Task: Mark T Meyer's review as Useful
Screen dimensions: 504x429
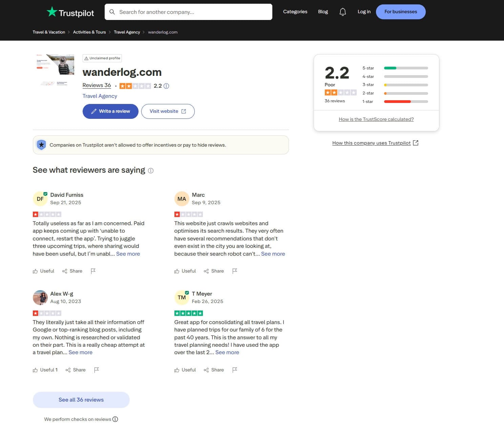Action: (185, 370)
